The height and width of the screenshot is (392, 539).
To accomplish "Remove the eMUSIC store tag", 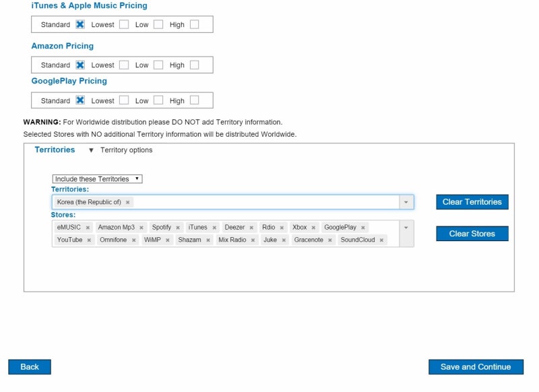I will [x=88, y=228].
